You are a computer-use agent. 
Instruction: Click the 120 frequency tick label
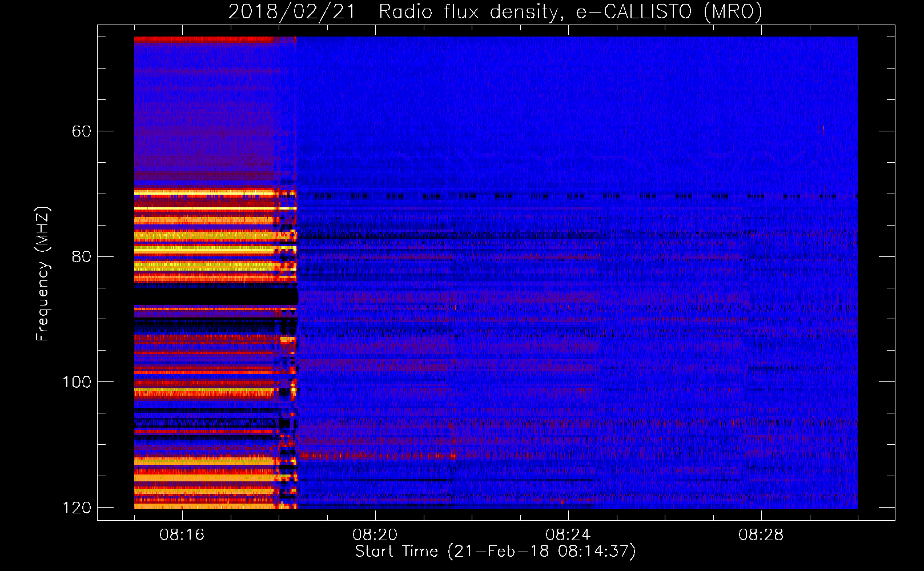[x=77, y=508]
